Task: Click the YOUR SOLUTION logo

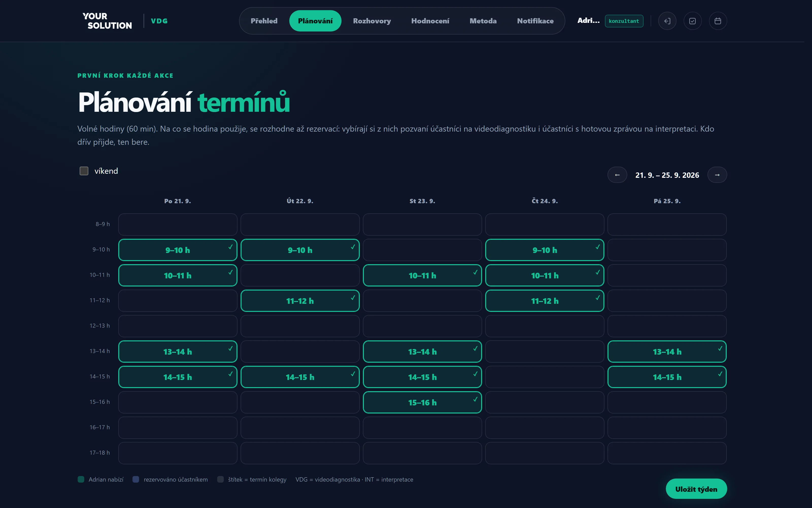Action: (107, 21)
